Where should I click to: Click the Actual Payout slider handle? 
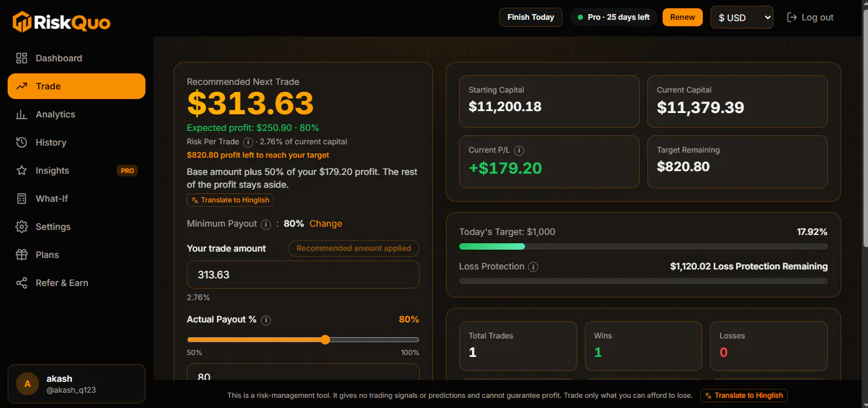[325, 340]
